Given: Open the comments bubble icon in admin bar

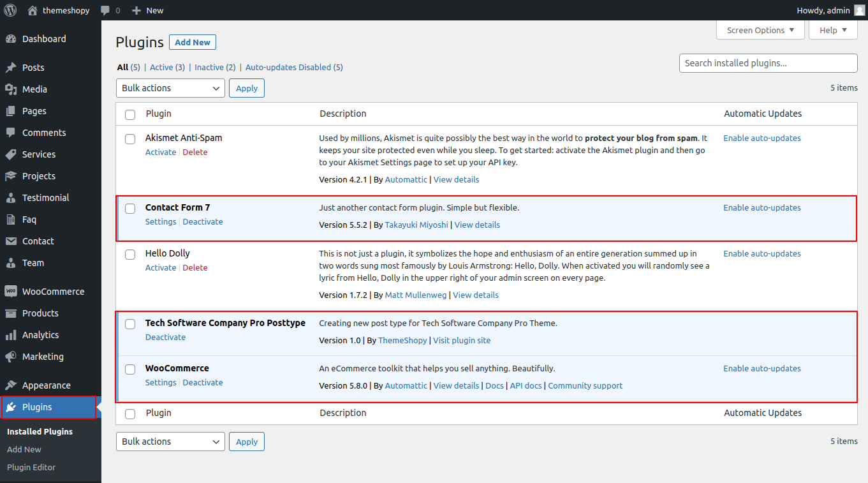Looking at the screenshot, I should [105, 10].
